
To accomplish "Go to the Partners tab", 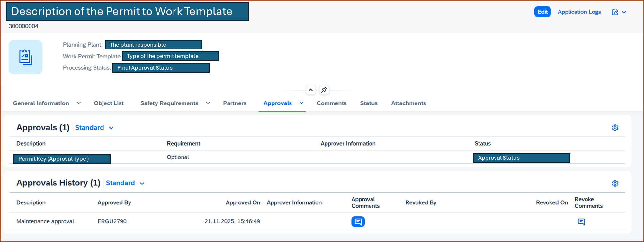I will [235, 103].
